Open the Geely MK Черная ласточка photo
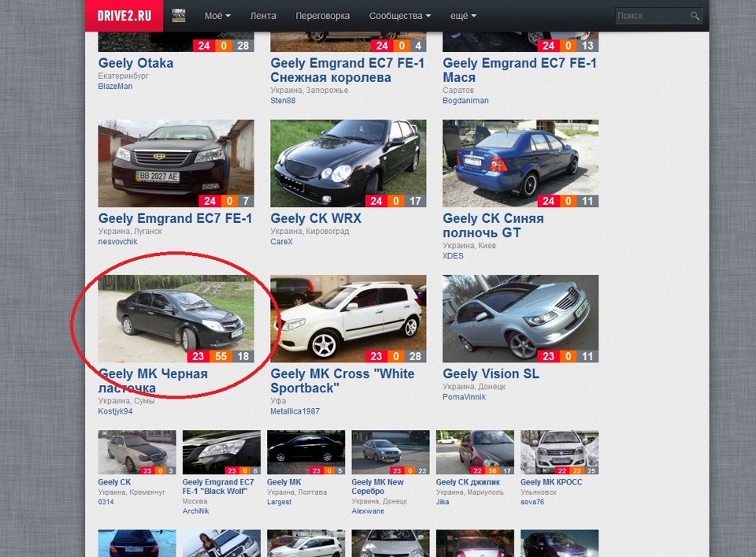Image resolution: width=756 pixels, height=557 pixels. (x=176, y=319)
